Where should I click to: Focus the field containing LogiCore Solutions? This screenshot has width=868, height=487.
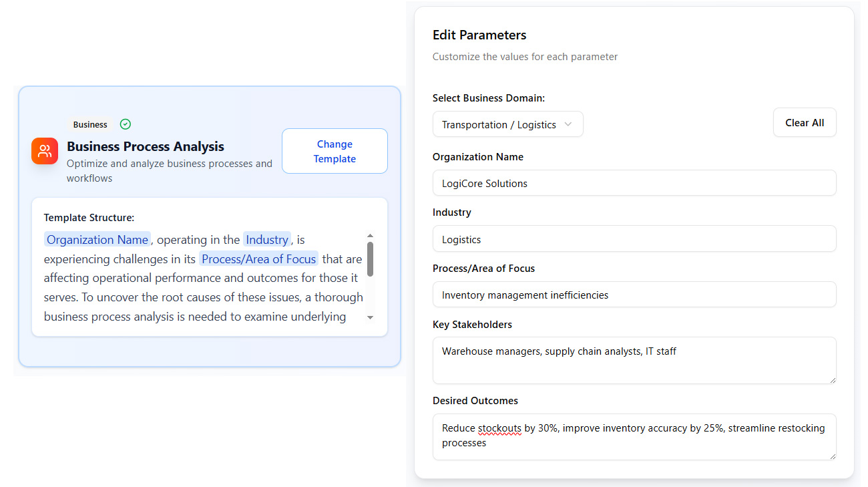(634, 183)
